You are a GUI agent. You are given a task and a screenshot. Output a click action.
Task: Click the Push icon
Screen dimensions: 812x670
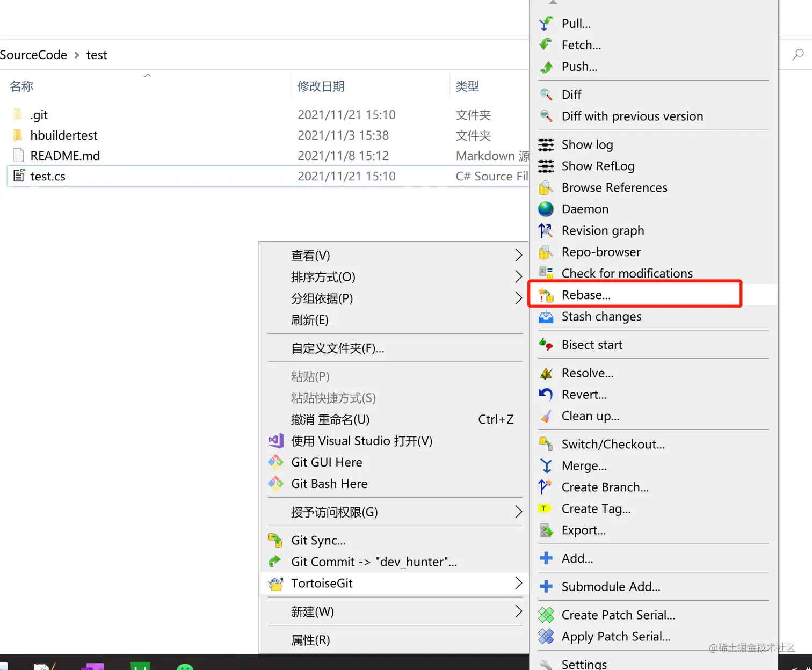pos(546,67)
